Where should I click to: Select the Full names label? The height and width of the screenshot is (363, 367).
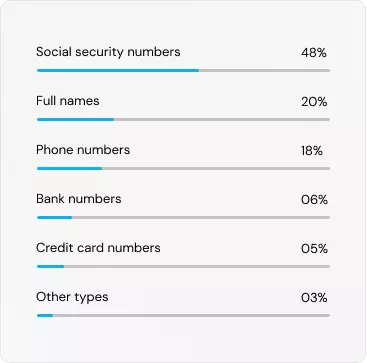click(x=68, y=101)
